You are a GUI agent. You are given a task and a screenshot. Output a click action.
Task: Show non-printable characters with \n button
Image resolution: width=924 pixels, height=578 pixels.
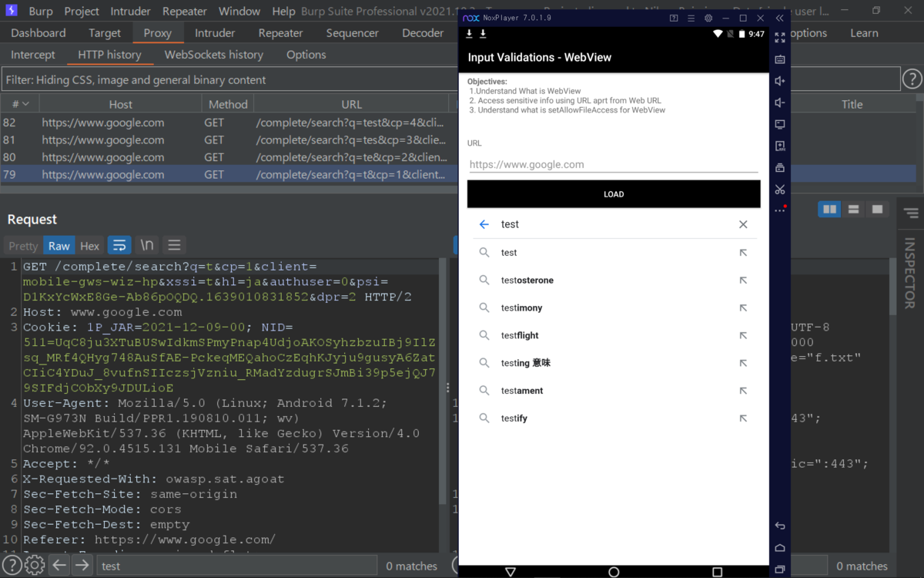(146, 245)
